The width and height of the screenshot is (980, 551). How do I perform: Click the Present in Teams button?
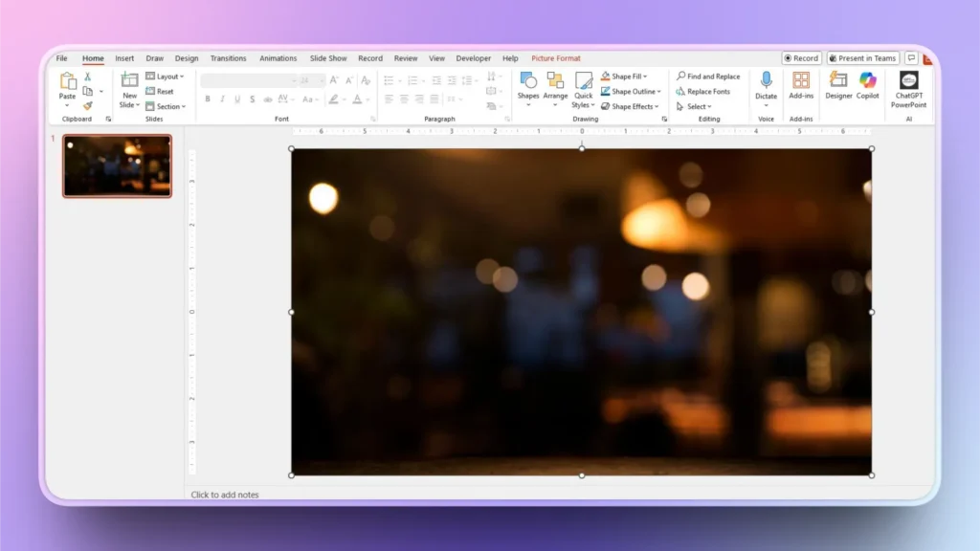[x=862, y=57]
